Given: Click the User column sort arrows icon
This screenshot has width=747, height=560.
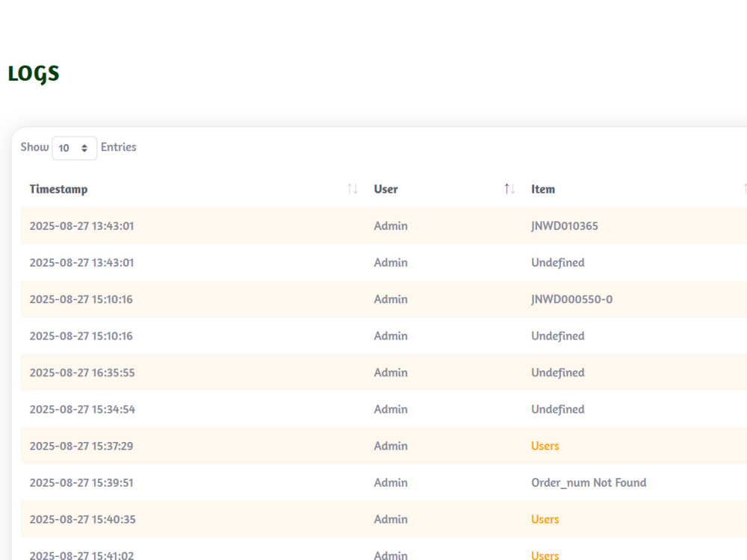Looking at the screenshot, I should [509, 189].
